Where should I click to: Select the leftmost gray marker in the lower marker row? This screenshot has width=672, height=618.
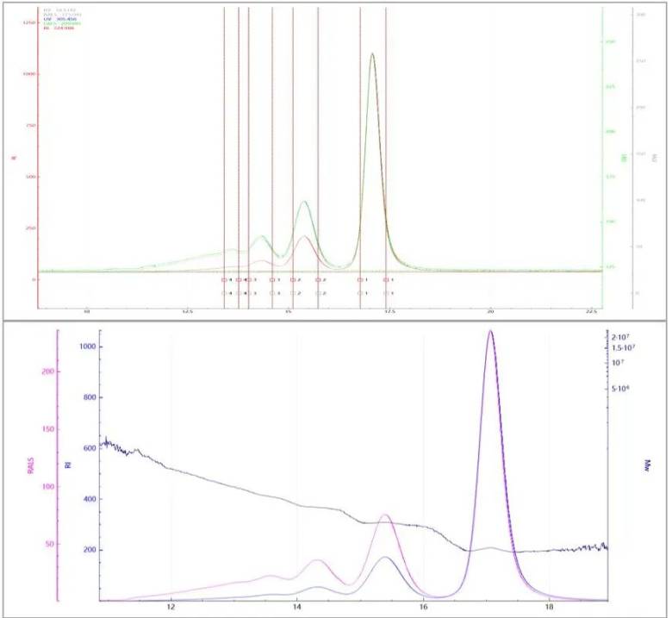pyautogui.click(x=224, y=294)
